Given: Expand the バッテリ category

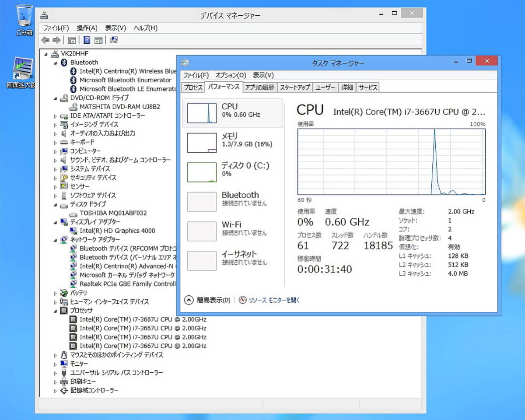Looking at the screenshot, I should tap(56, 293).
